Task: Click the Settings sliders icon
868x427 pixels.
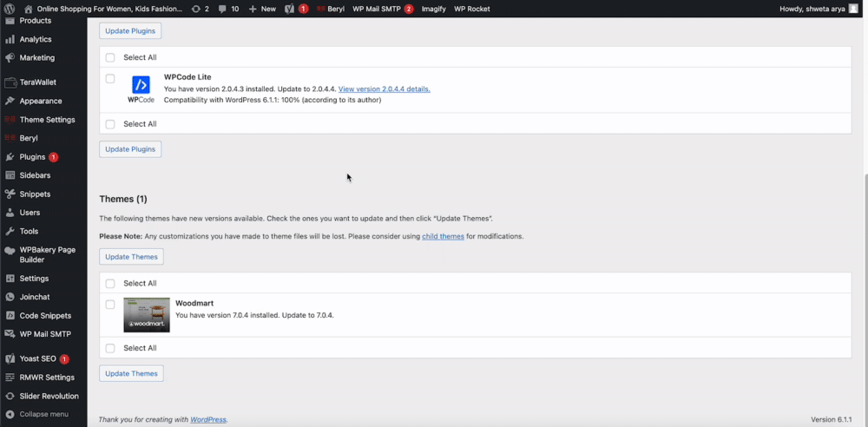Action: tap(10, 278)
